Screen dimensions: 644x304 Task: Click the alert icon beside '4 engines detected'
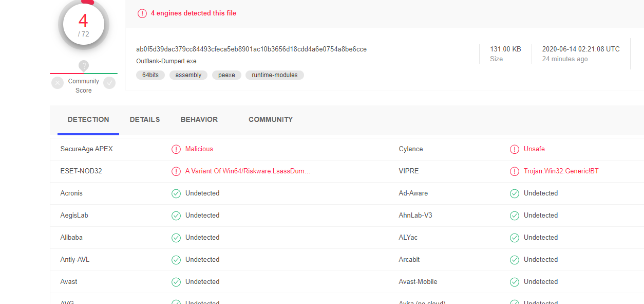tap(142, 13)
